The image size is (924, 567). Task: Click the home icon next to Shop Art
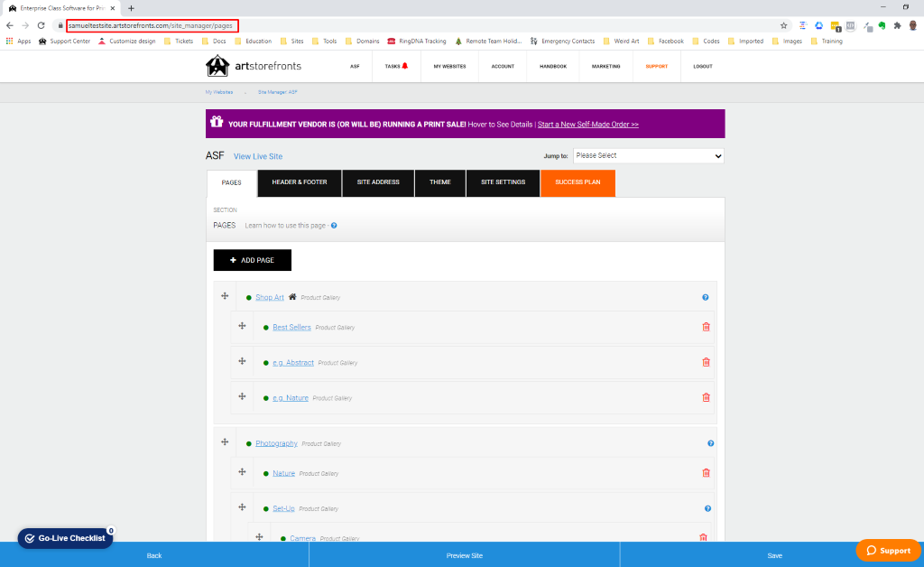click(292, 296)
